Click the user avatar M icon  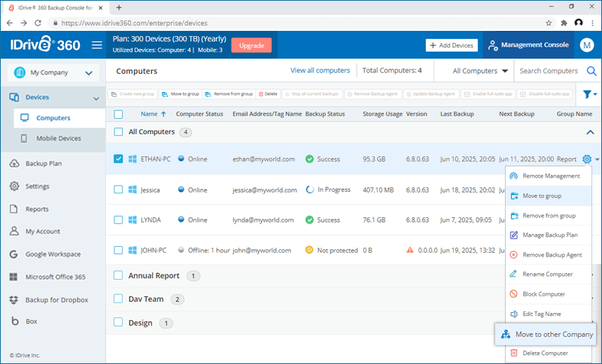587,45
